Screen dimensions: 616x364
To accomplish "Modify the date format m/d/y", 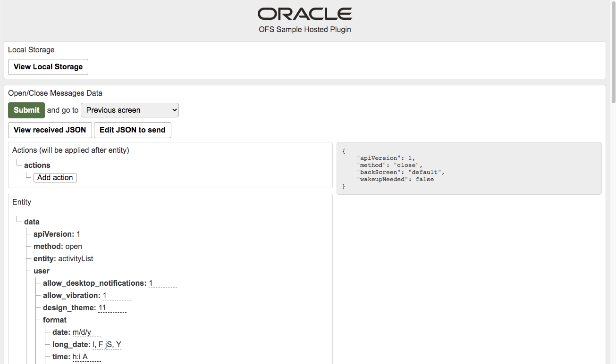I will point(86,332).
